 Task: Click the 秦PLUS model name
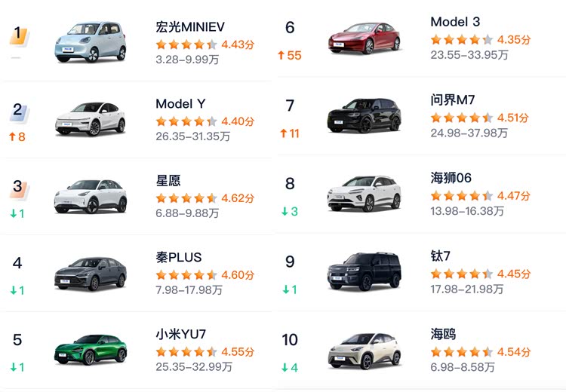(179, 258)
